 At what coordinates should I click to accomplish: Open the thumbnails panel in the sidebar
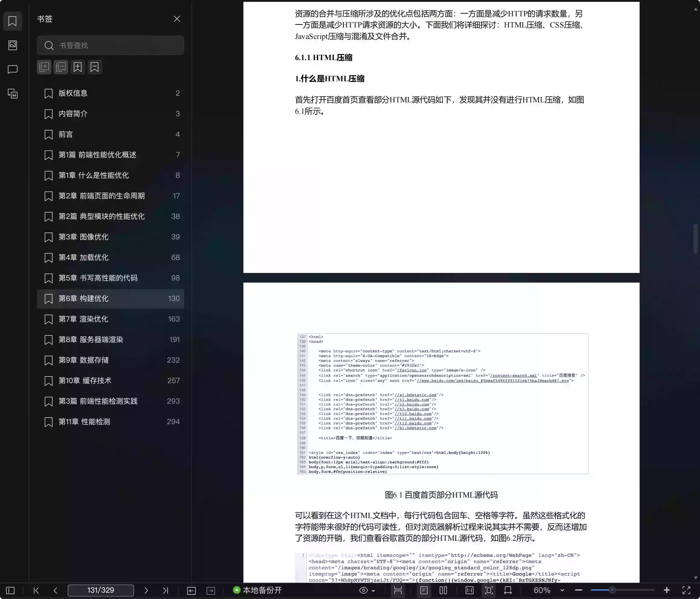12,45
